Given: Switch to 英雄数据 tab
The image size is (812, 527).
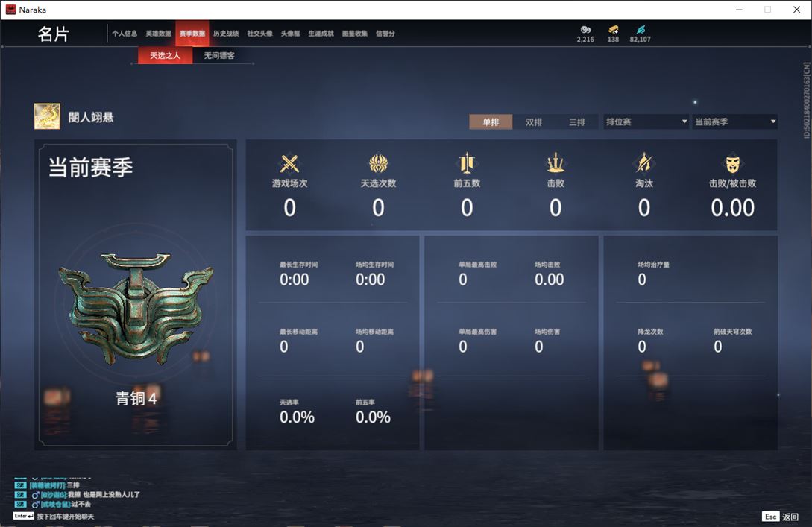Looking at the screenshot, I should (x=158, y=34).
